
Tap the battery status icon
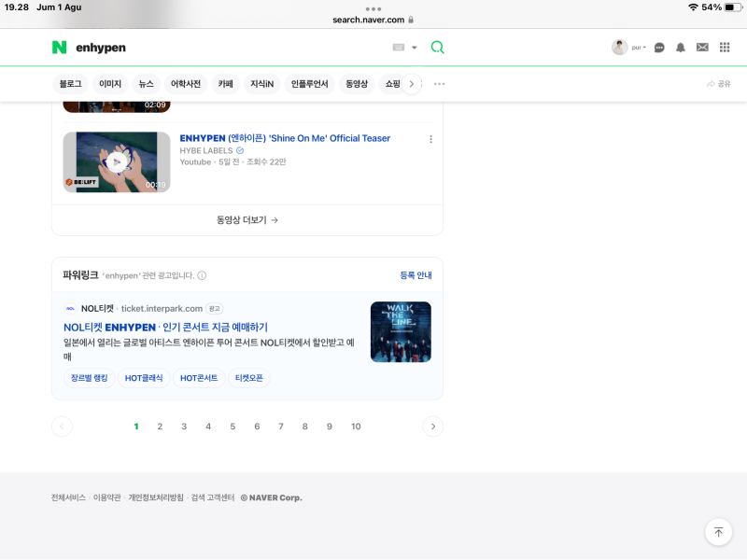coord(734,7)
